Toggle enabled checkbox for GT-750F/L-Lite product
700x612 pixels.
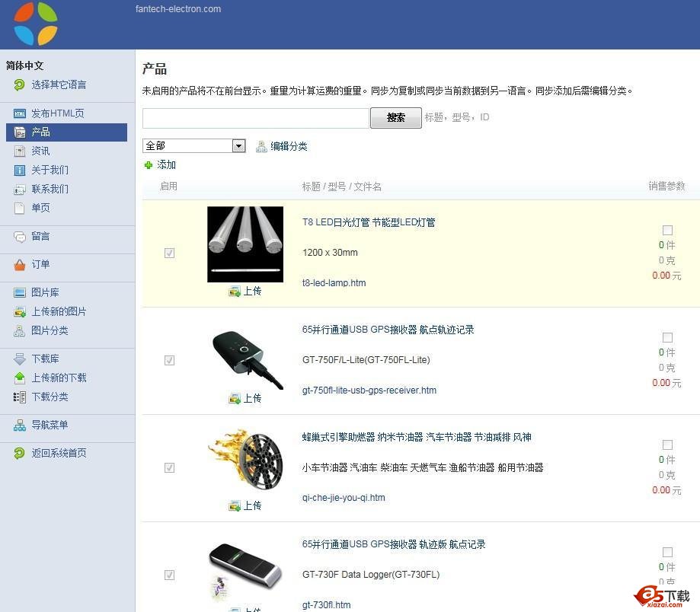(x=169, y=360)
